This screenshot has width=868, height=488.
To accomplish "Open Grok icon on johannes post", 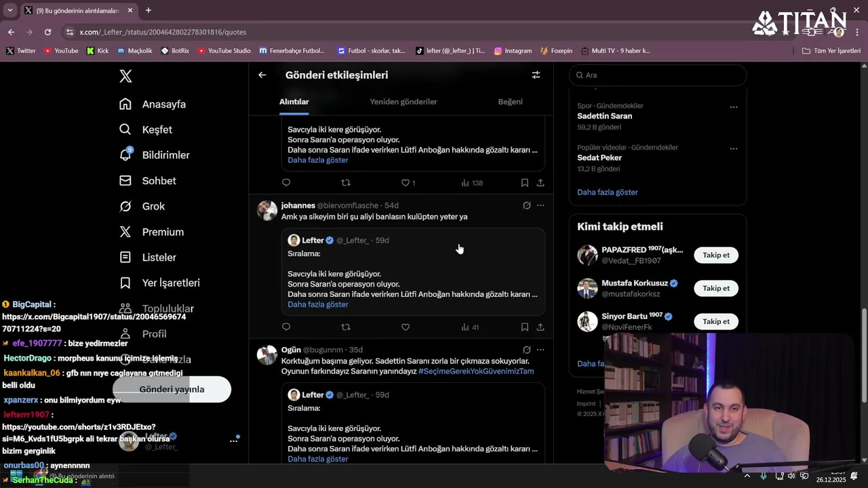I will (526, 205).
